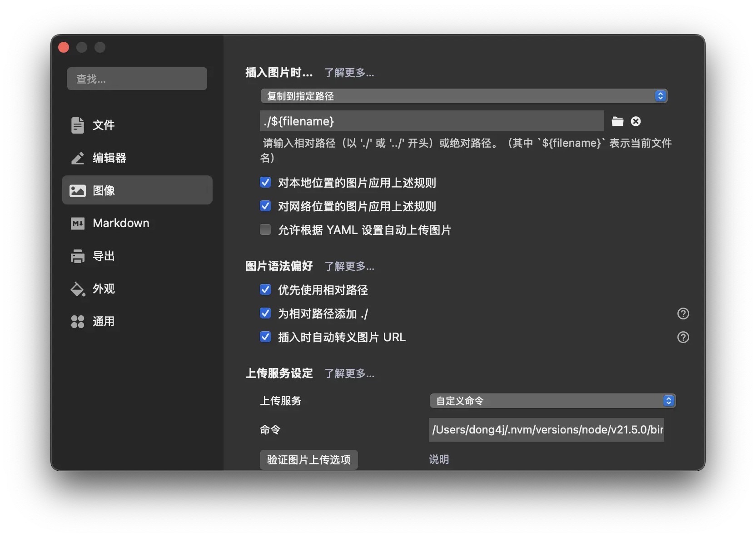Image resolution: width=756 pixels, height=538 pixels.
Task: Click the help icon beside 为相对路径添加 ./
Action: (683, 314)
